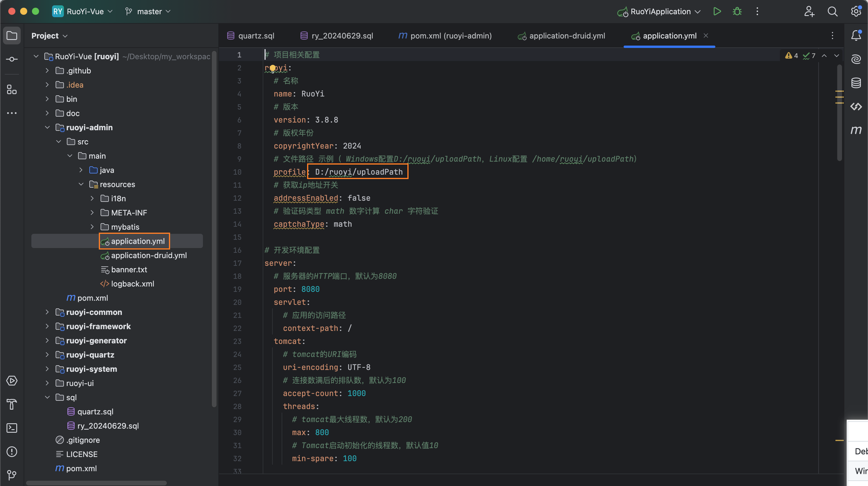Open the Maven tool window icon
Screen dimensions: 868x486
[x=856, y=130]
